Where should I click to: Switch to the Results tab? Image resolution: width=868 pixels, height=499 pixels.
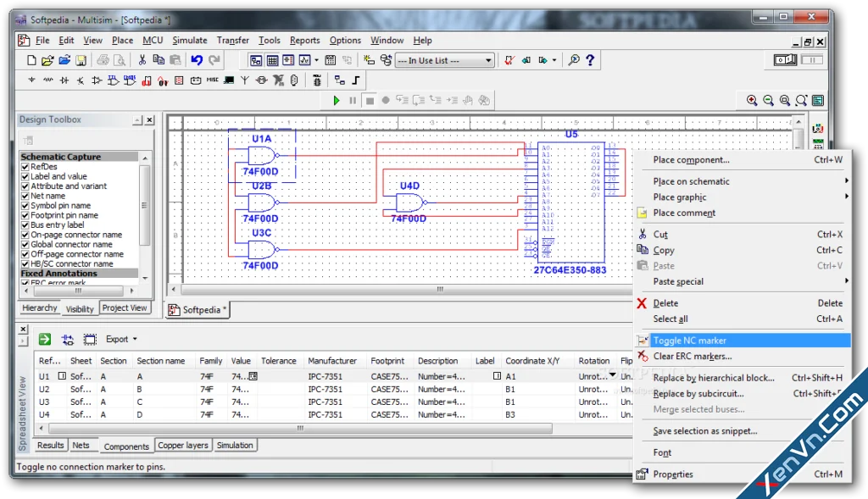50,446
